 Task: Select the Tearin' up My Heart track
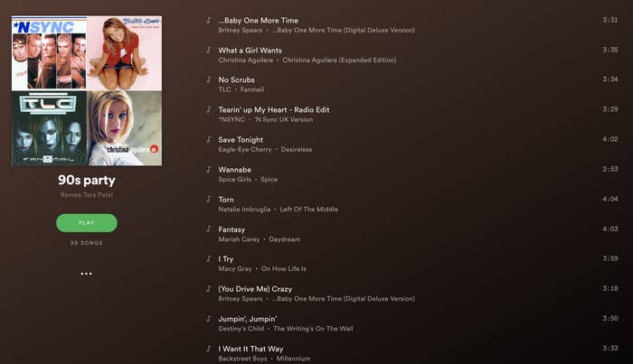point(411,114)
